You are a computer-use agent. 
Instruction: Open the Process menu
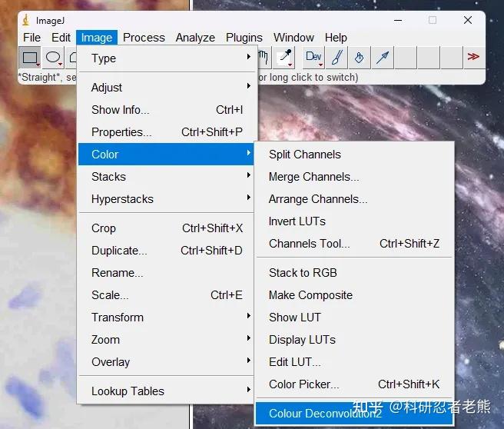click(144, 38)
